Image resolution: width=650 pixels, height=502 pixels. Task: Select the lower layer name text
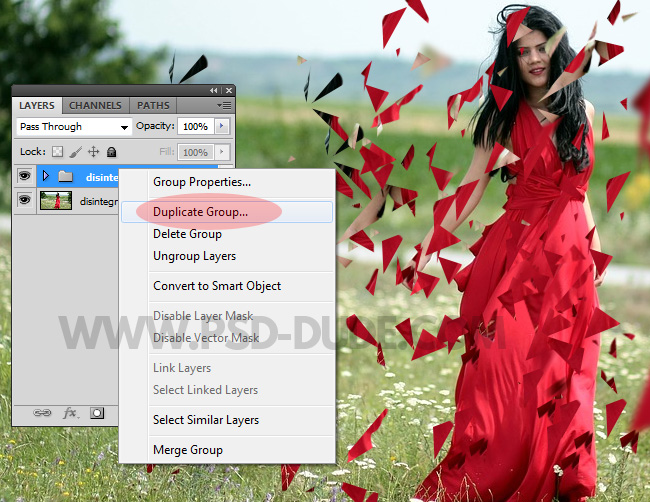(99, 201)
